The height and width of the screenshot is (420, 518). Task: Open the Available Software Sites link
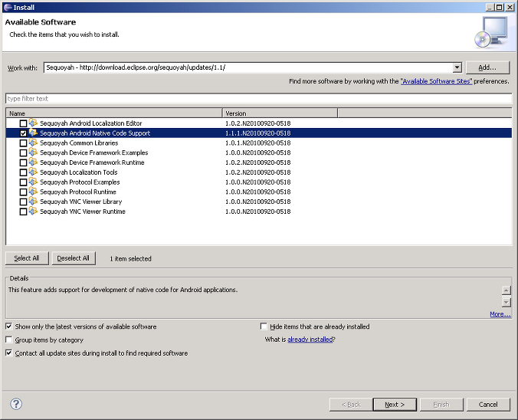click(x=437, y=81)
